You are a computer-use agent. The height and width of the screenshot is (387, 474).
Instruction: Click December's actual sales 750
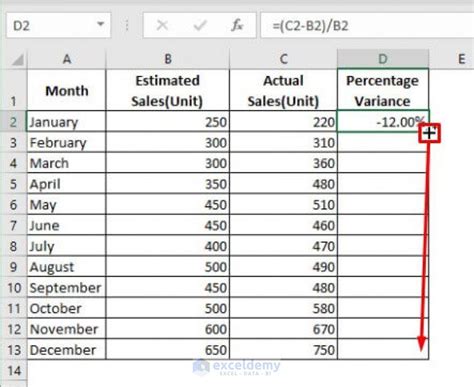283,350
